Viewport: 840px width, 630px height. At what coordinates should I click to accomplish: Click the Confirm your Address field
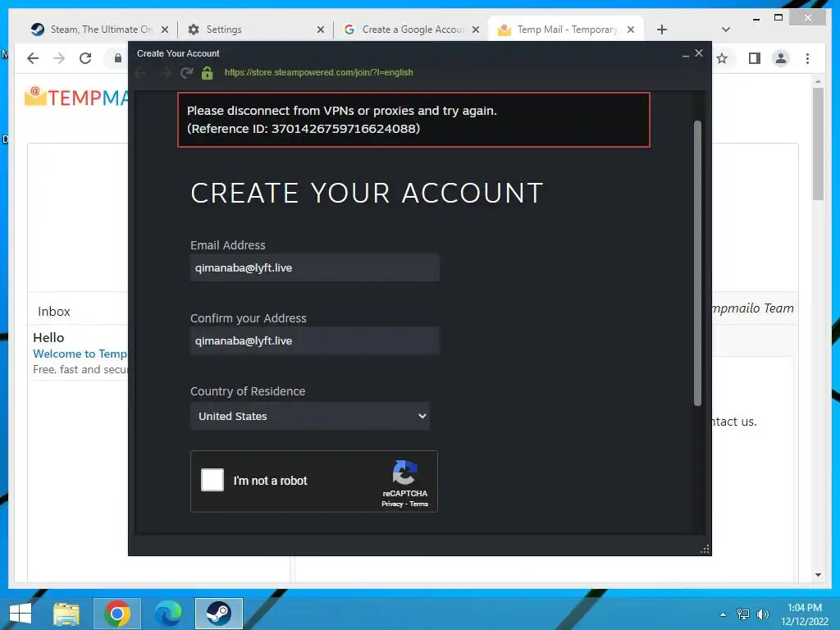coord(314,340)
